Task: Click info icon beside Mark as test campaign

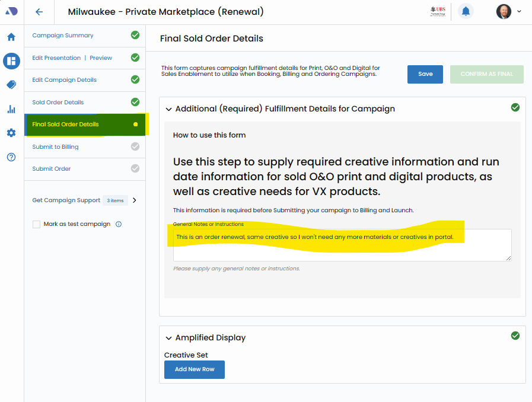Action: (119, 224)
